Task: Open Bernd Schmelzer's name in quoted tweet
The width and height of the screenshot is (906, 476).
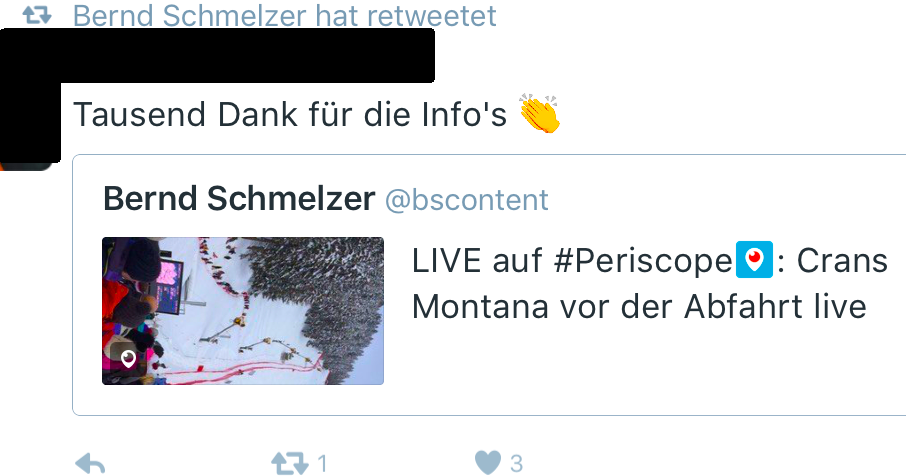Action: [x=239, y=199]
